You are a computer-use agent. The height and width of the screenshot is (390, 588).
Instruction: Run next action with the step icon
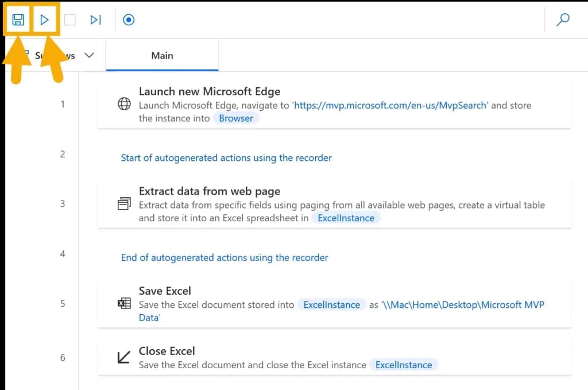click(96, 20)
